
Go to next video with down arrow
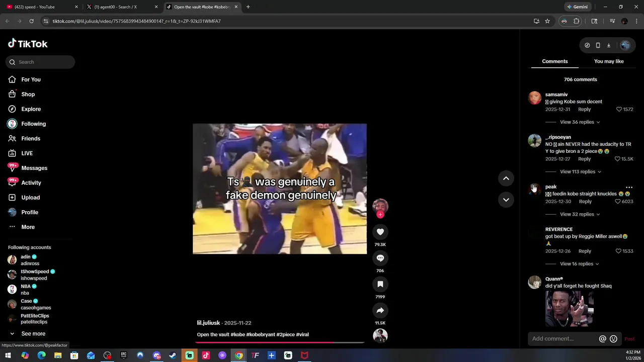(x=506, y=200)
